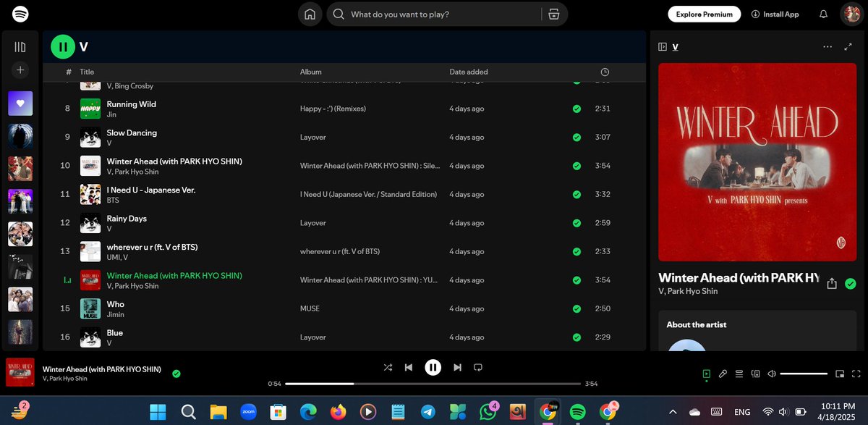Toggle shuffle in the player controls
Viewport: 868px width, 425px height.
click(x=388, y=367)
